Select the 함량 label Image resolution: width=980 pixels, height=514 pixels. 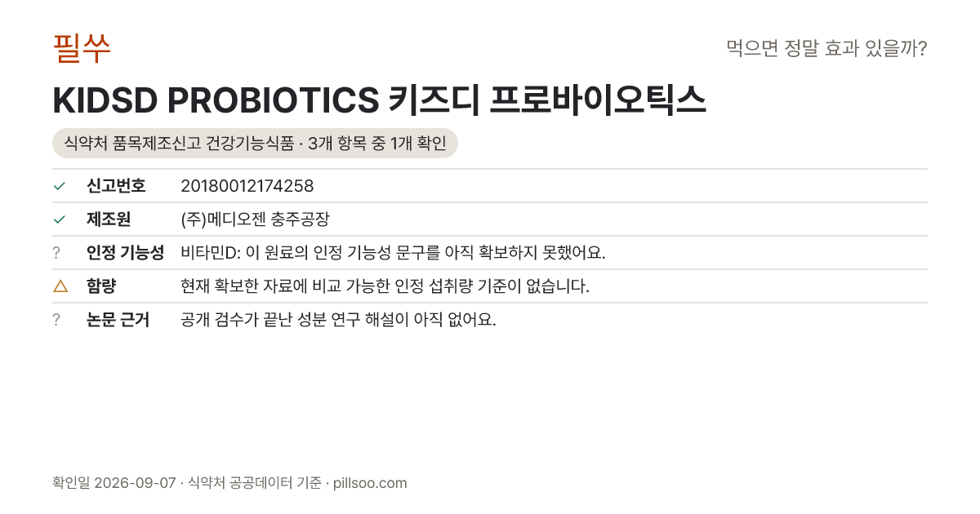101,286
